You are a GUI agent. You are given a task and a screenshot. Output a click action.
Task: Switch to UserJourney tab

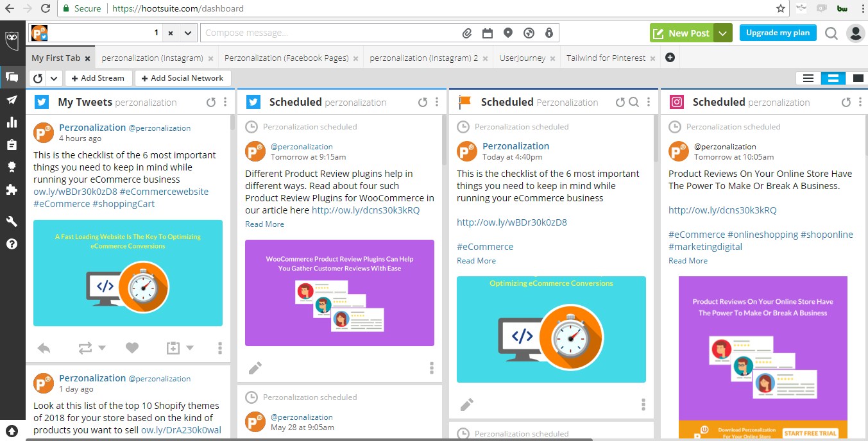click(x=522, y=58)
